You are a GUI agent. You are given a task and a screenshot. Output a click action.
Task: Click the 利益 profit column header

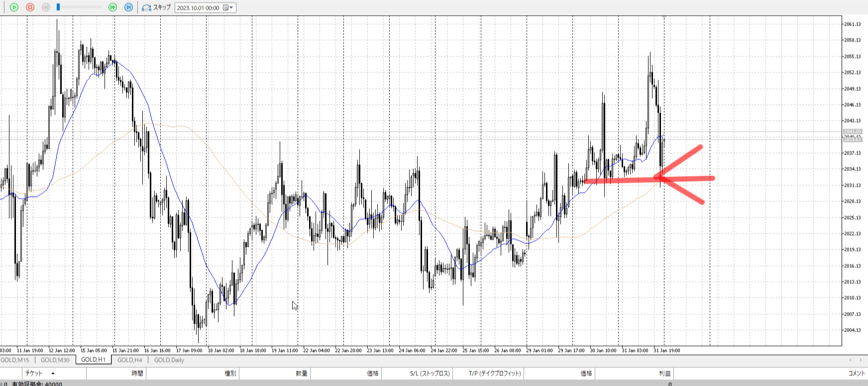coord(664,373)
